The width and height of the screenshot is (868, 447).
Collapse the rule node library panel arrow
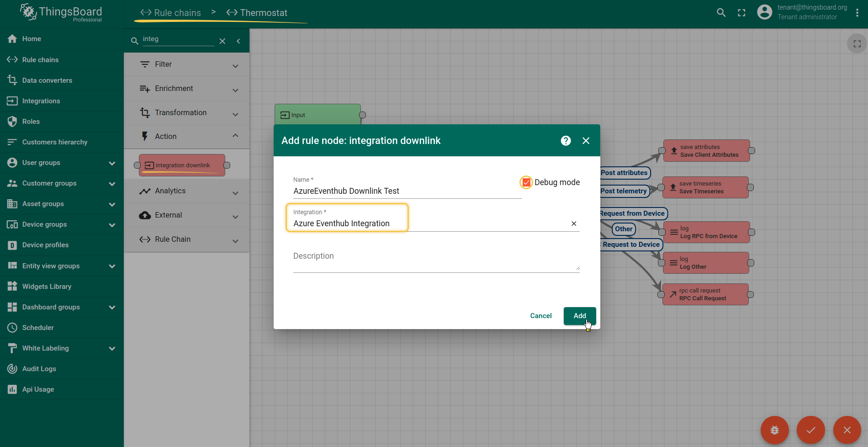238,41
